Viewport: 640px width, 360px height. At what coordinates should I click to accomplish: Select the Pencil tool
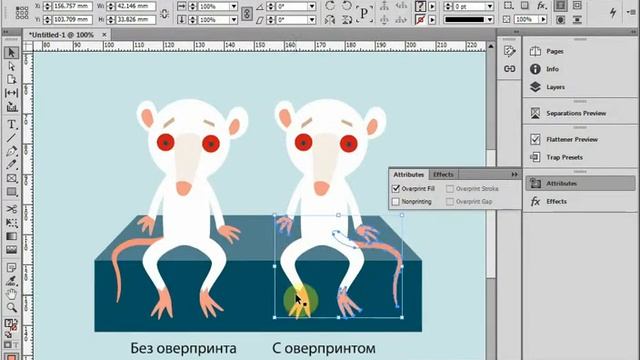11,164
